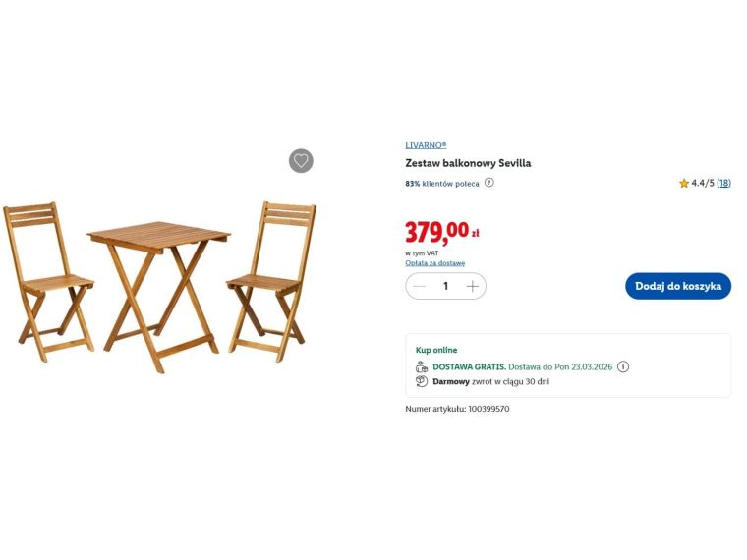Viewport: 747px width, 560px height.
Task: Open delivery date info icon
Action: [622, 366]
